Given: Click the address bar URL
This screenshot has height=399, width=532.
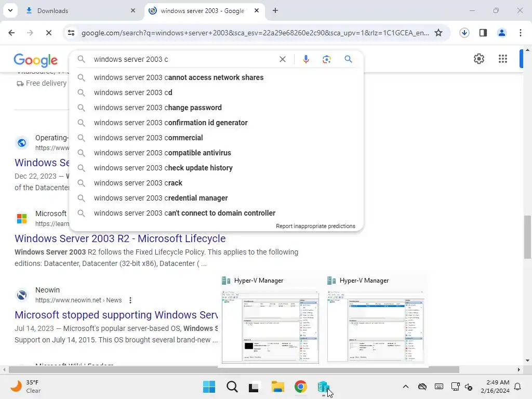Looking at the screenshot, I should click(x=255, y=33).
